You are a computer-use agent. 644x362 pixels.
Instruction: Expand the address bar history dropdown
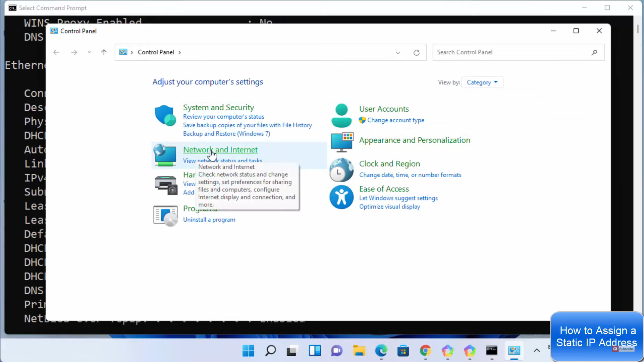point(398,53)
